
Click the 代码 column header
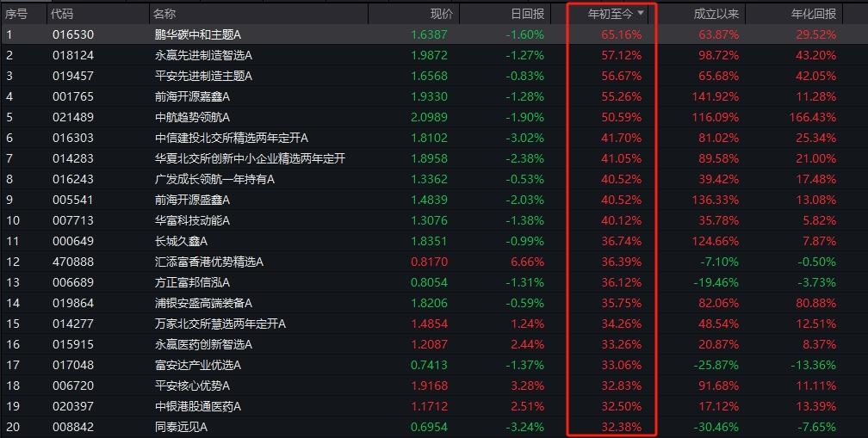62,14
